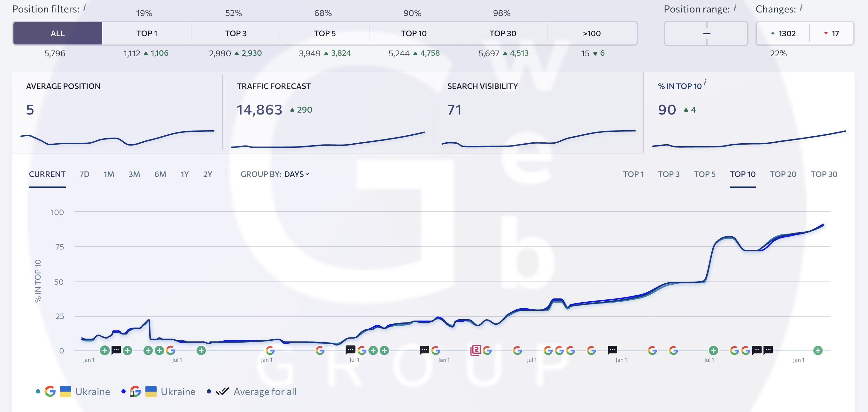Filter by declined changes 17

831,33
